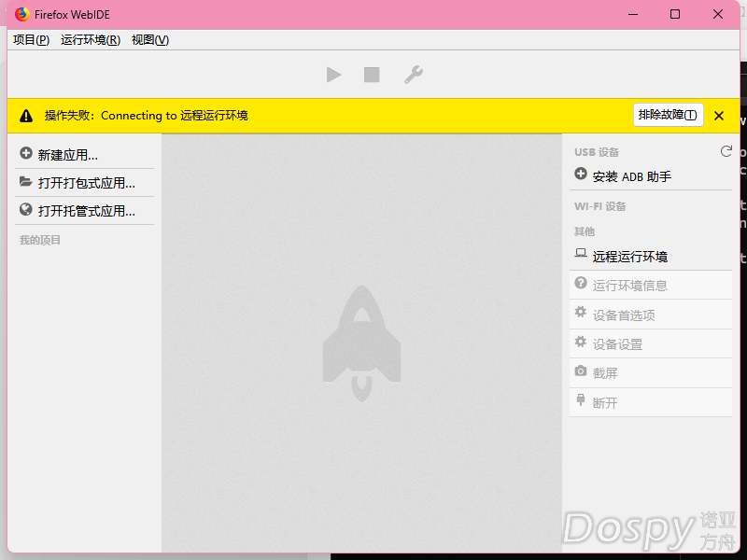The image size is (747, 560).
Task: Click the wrench debug icon
Action: (413, 75)
